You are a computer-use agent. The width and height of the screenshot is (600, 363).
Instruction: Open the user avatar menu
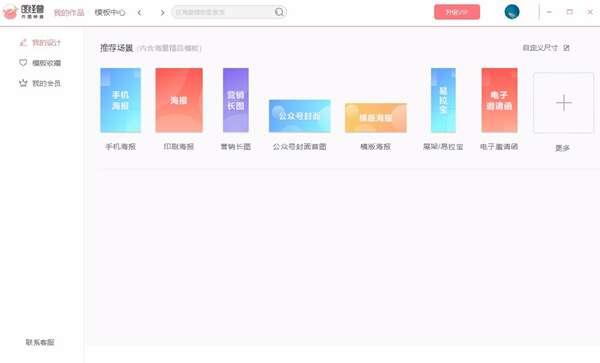(512, 12)
